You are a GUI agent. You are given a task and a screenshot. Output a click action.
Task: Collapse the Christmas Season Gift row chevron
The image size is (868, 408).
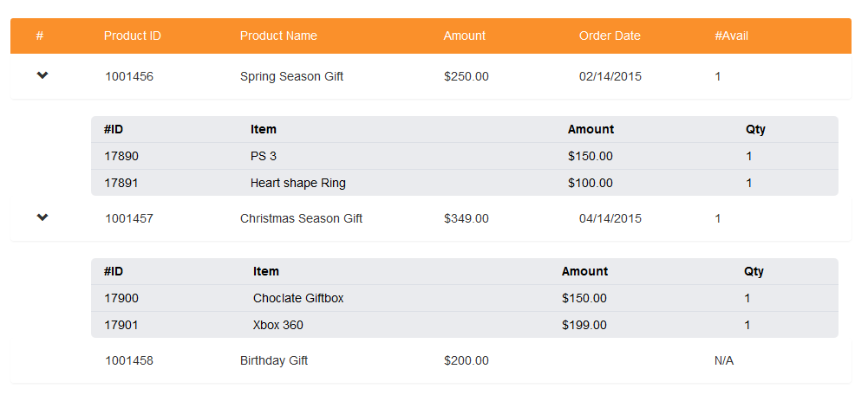pyautogui.click(x=42, y=217)
